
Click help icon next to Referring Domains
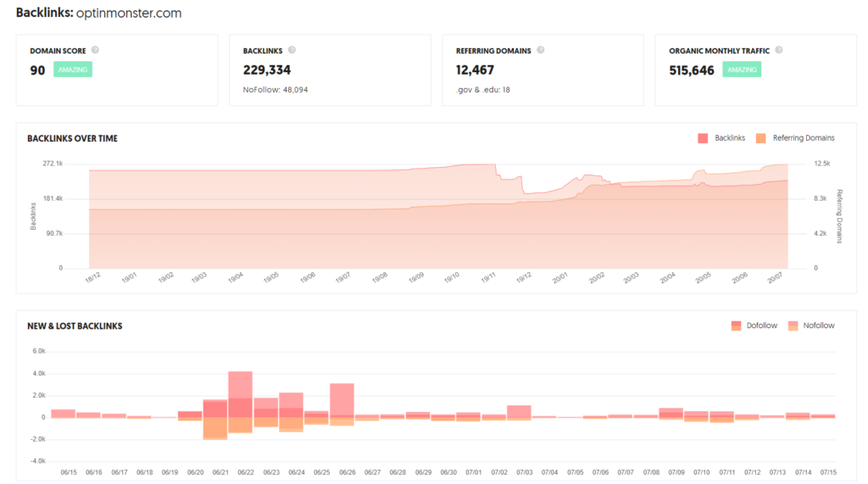540,50
